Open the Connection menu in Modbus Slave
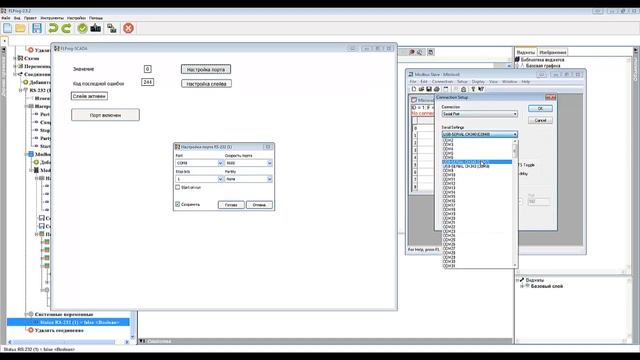Image resolution: width=640 pixels, height=360 pixels. pyautogui.click(x=442, y=82)
